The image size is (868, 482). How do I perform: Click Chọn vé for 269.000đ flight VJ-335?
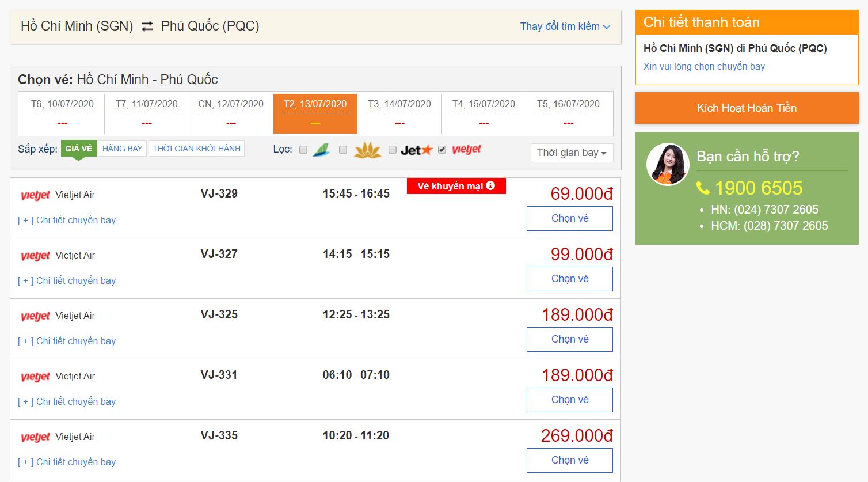(x=570, y=460)
